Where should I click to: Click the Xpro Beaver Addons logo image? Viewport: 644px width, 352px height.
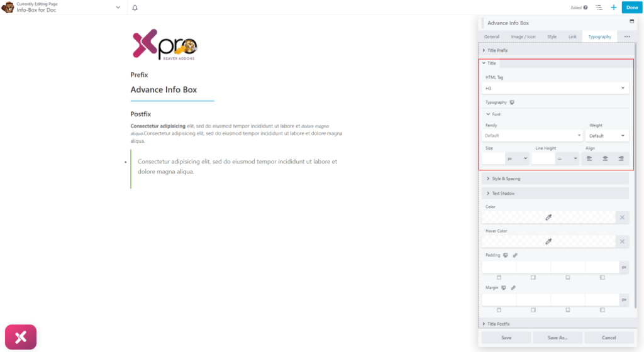click(165, 44)
